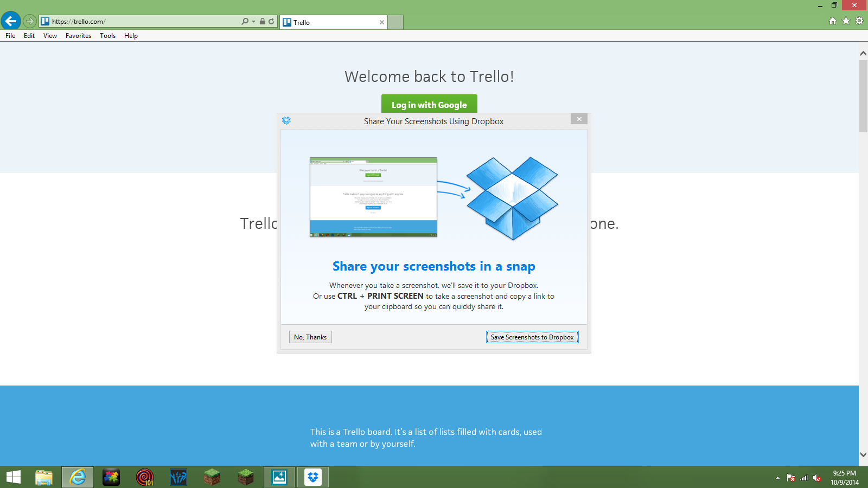Click the volume speaker tray icon
Screen dimensions: 868x488
click(817, 478)
